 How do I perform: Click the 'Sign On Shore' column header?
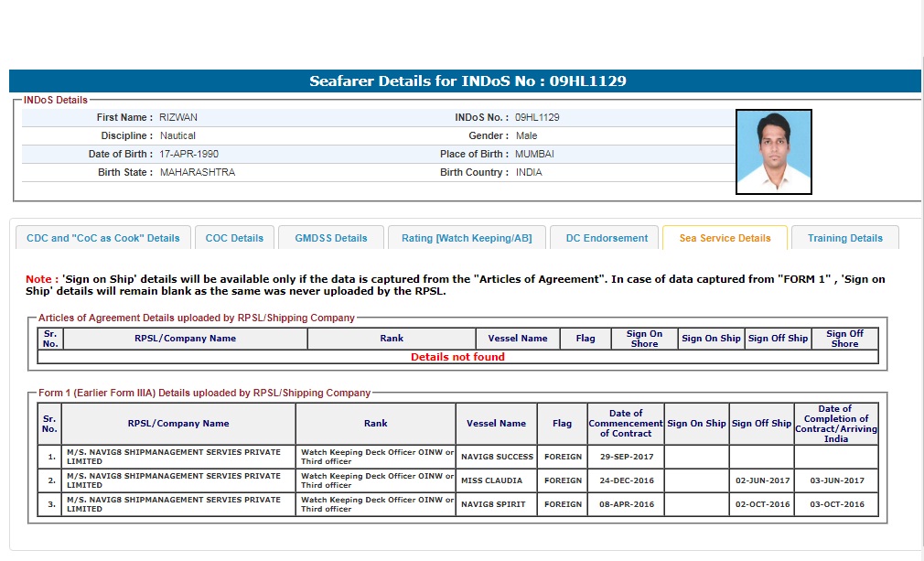point(644,339)
